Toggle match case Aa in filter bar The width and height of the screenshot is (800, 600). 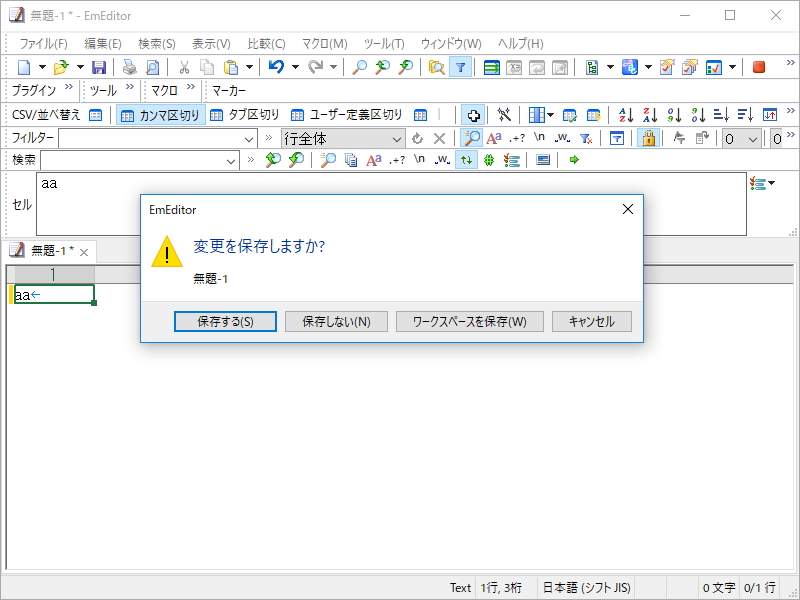[x=494, y=138]
